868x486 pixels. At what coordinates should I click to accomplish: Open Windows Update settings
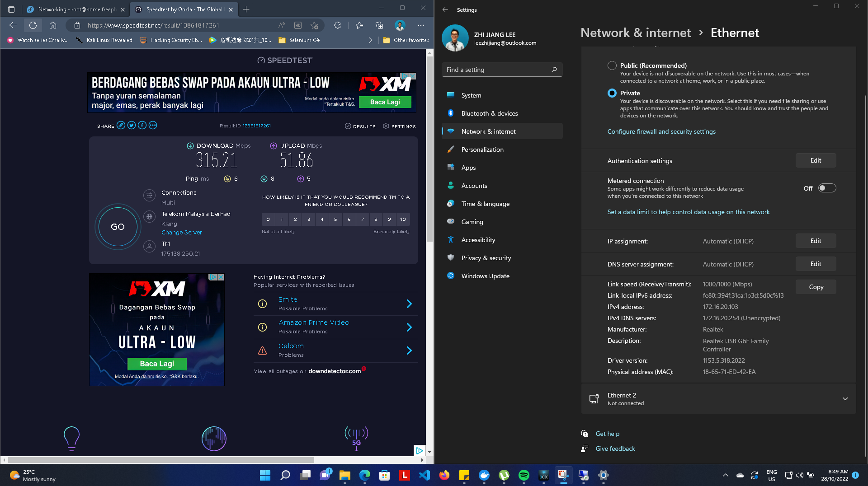(502, 276)
